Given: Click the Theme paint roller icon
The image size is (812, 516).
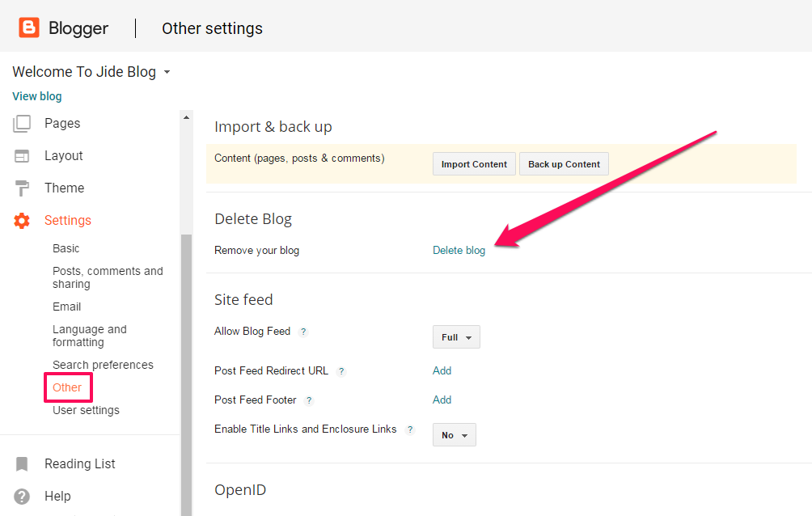Looking at the screenshot, I should [x=22, y=188].
